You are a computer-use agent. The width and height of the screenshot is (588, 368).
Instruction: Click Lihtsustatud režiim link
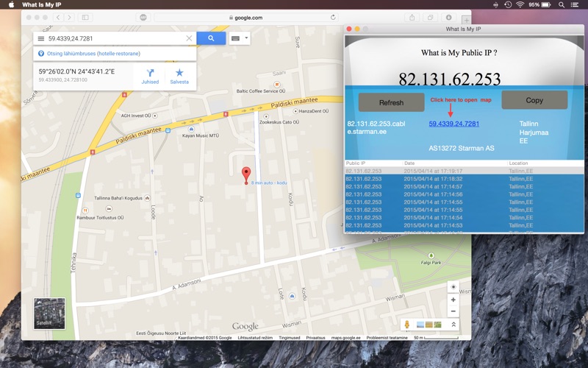coord(255,338)
